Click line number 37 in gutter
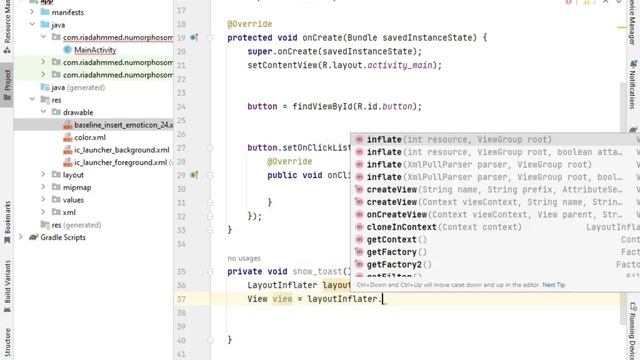 181,299
